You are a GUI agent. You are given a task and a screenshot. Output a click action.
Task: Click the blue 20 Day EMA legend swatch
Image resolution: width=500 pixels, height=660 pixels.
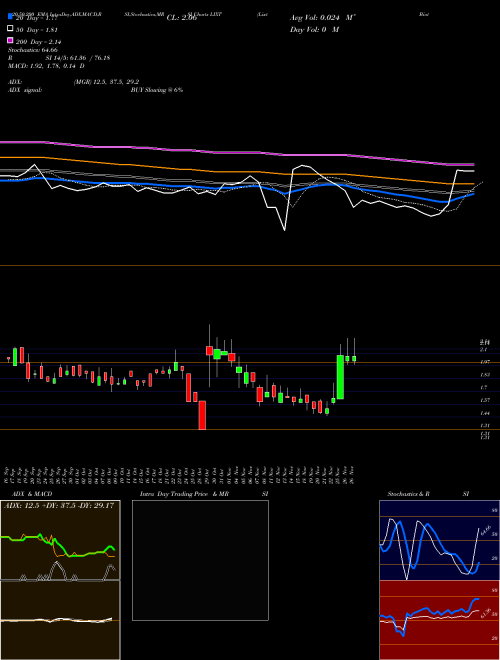[x=10, y=17]
